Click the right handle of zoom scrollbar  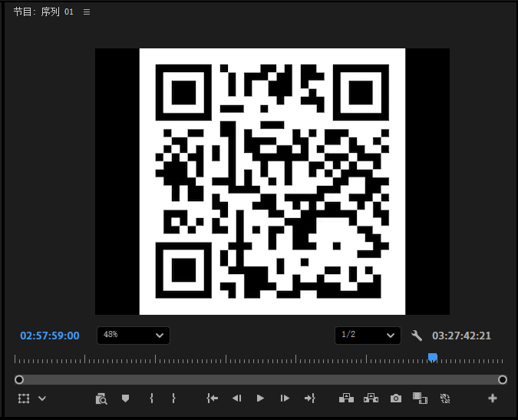click(x=503, y=379)
